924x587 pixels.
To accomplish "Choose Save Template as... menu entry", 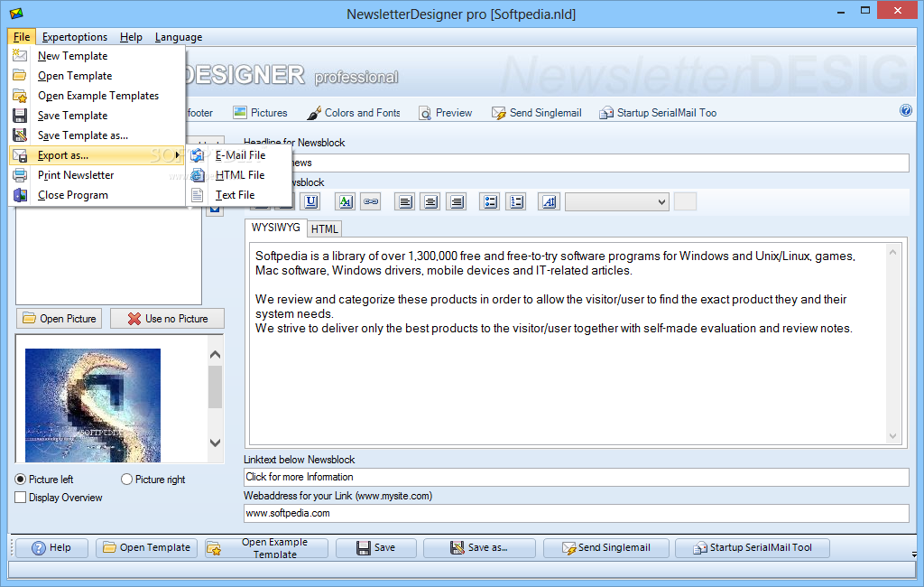I will tap(97, 135).
